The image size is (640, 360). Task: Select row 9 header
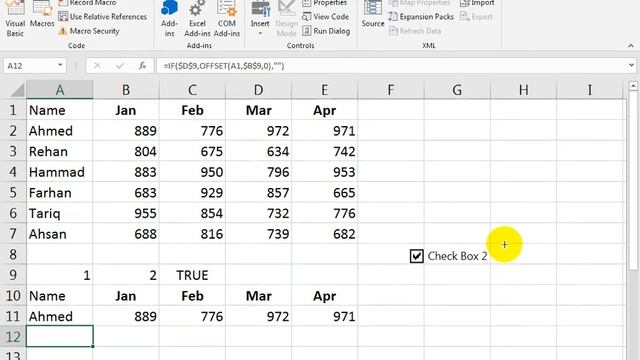pos(13,275)
